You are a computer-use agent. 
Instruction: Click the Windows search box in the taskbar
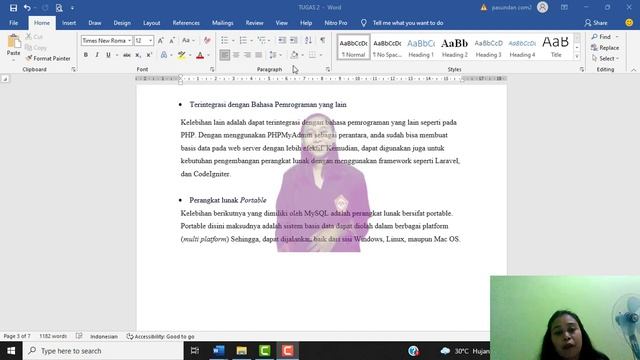[103, 351]
